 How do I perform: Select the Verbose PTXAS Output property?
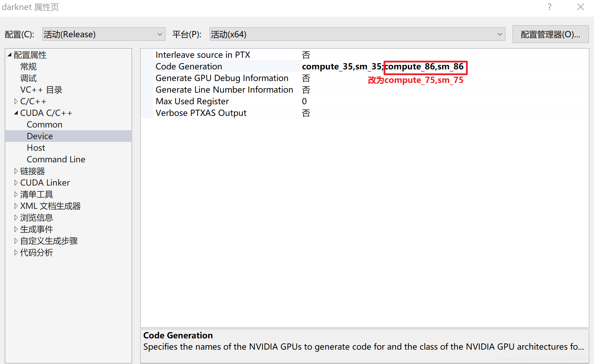pos(201,113)
